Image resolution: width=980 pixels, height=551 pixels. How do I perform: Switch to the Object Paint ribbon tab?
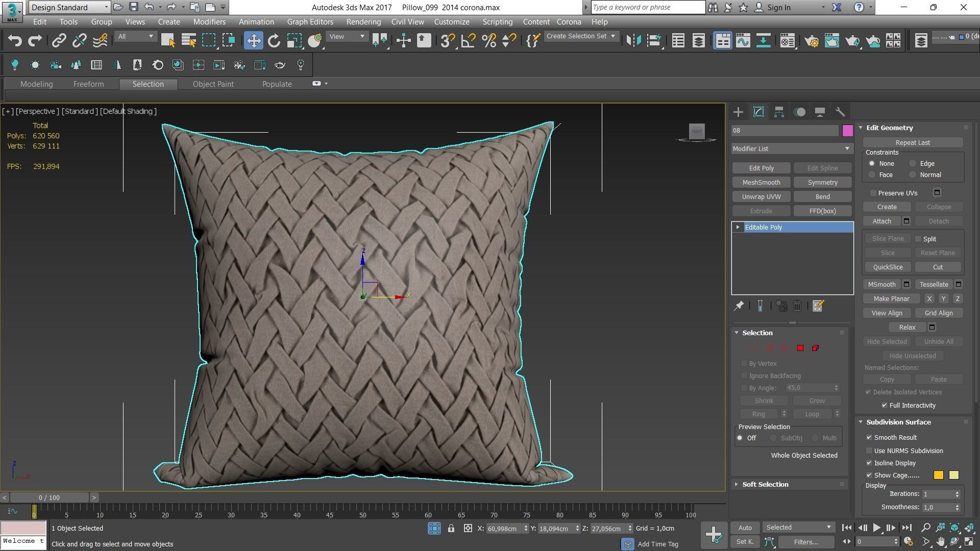(x=213, y=84)
